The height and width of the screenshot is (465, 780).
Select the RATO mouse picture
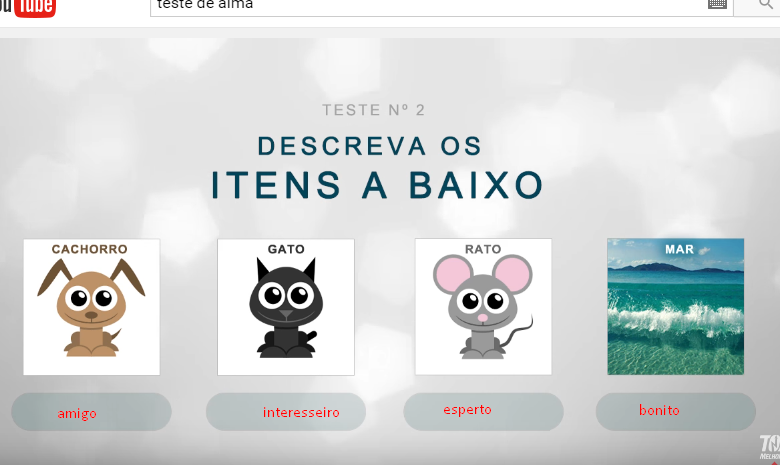[484, 306]
